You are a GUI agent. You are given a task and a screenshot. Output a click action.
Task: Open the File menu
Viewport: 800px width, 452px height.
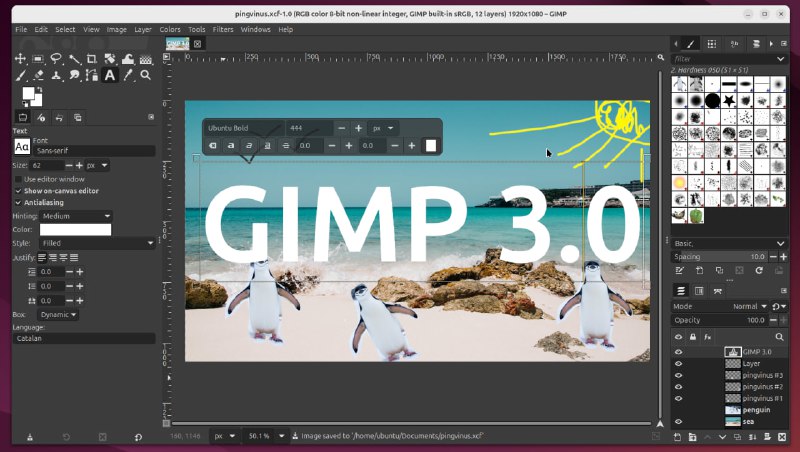point(21,30)
